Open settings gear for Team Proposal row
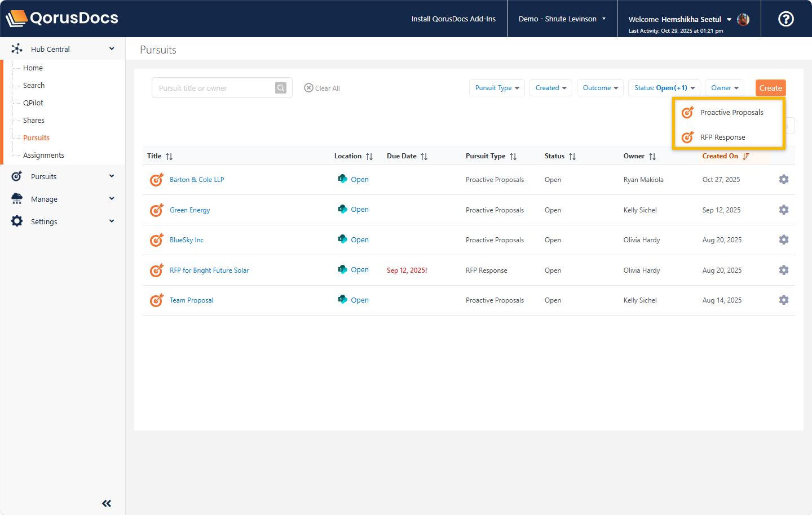The image size is (812, 515). [x=783, y=300]
